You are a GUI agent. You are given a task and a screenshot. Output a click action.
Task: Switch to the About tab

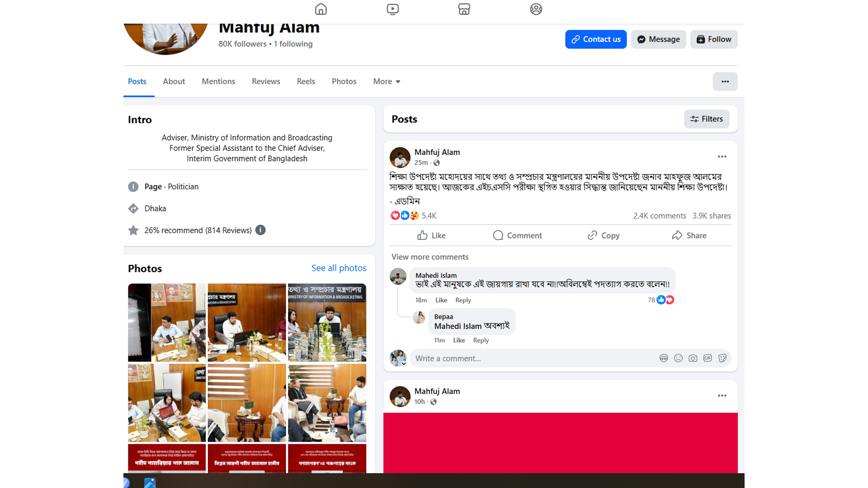click(174, 81)
